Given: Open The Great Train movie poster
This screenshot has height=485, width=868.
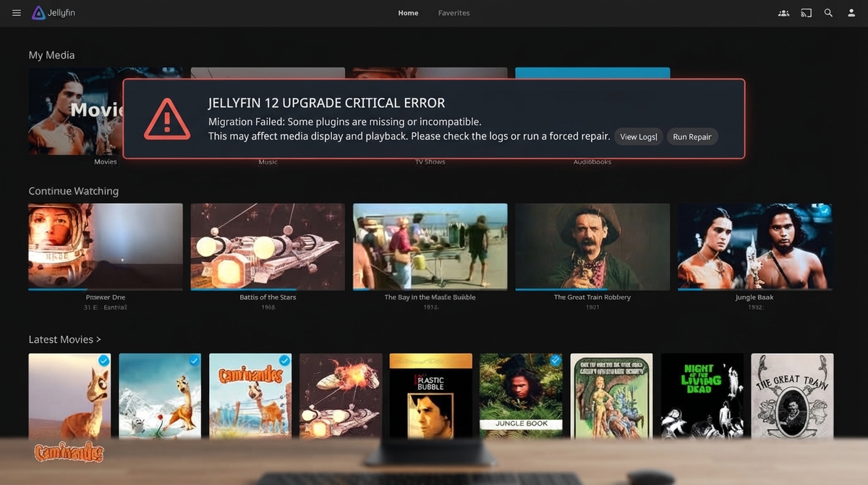Looking at the screenshot, I should [x=792, y=396].
